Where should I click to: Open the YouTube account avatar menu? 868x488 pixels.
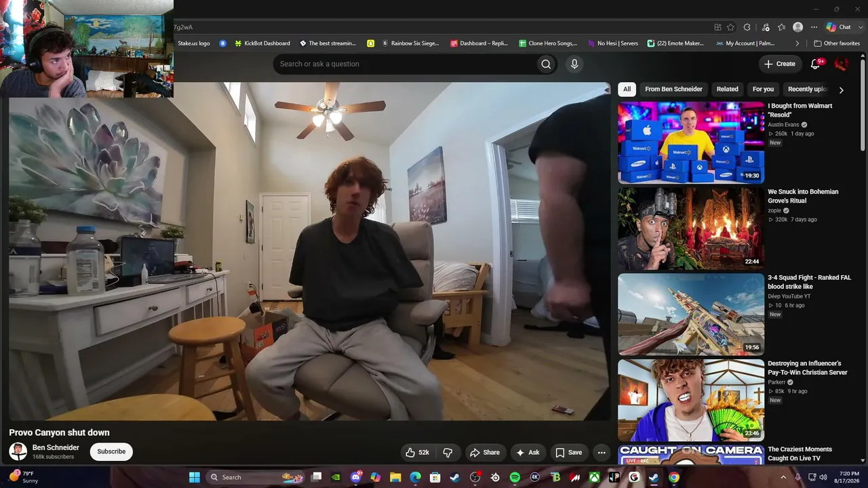[x=842, y=64]
